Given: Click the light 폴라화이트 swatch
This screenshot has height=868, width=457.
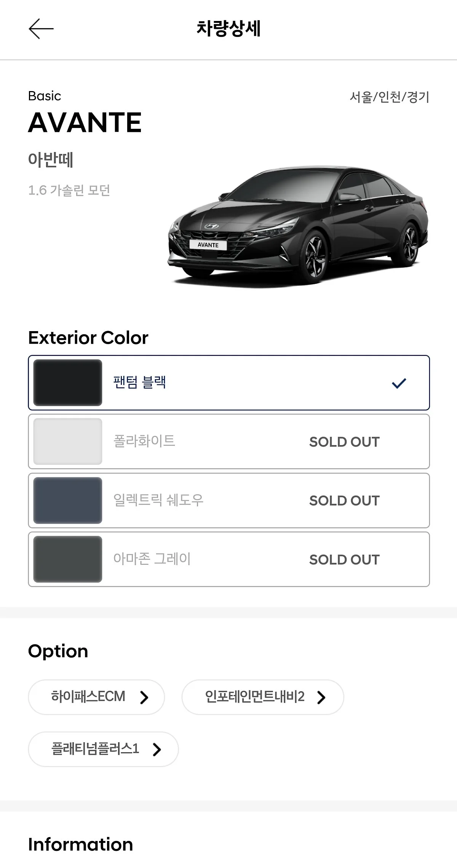Looking at the screenshot, I should tap(68, 442).
